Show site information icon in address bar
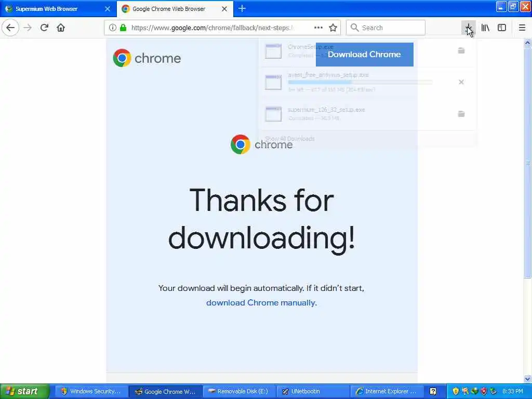 point(112,28)
